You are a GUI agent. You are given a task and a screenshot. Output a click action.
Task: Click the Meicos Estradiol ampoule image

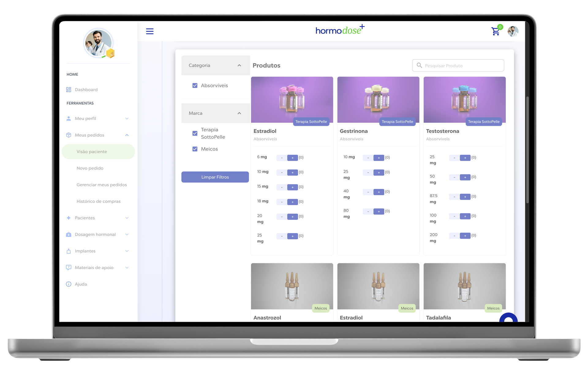pyautogui.click(x=378, y=286)
